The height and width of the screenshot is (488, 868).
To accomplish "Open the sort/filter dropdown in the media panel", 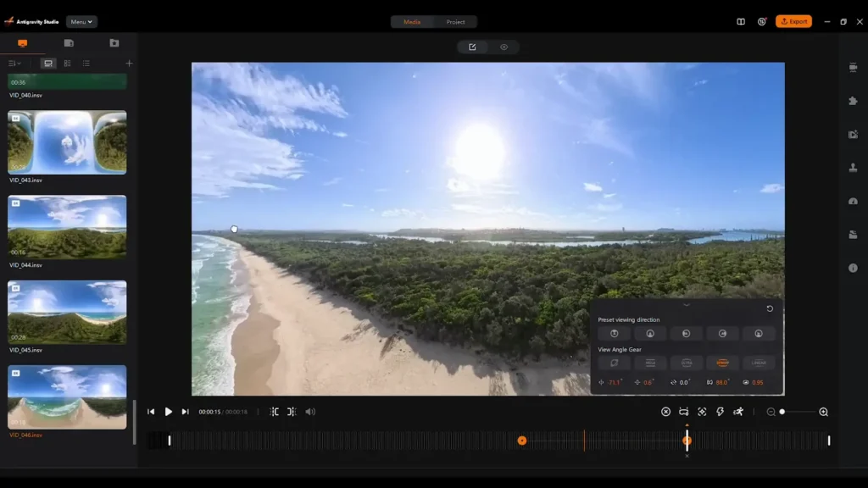I will (x=13, y=63).
